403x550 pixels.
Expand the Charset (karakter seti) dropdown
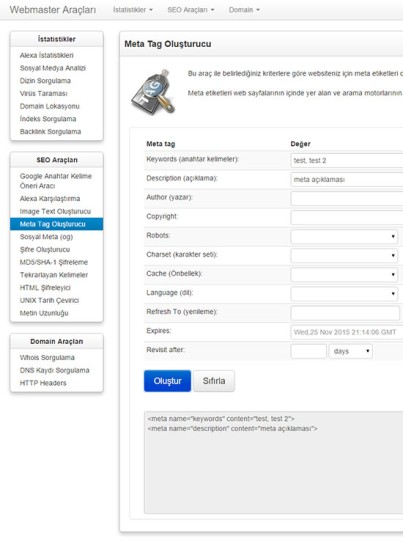coord(344,255)
